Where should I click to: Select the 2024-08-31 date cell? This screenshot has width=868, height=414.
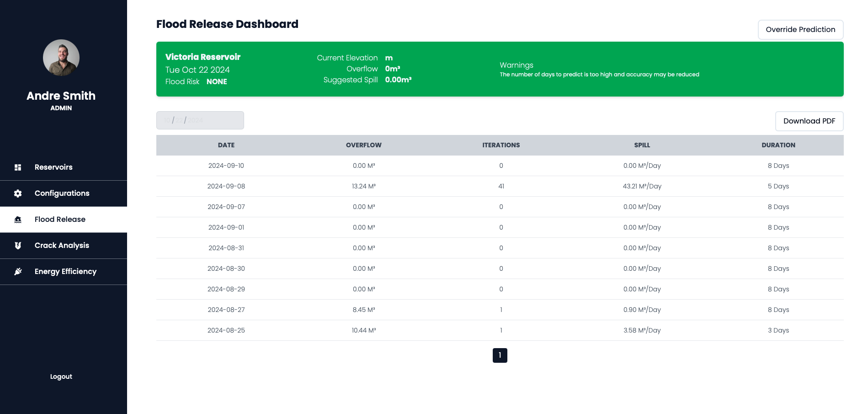tap(226, 248)
